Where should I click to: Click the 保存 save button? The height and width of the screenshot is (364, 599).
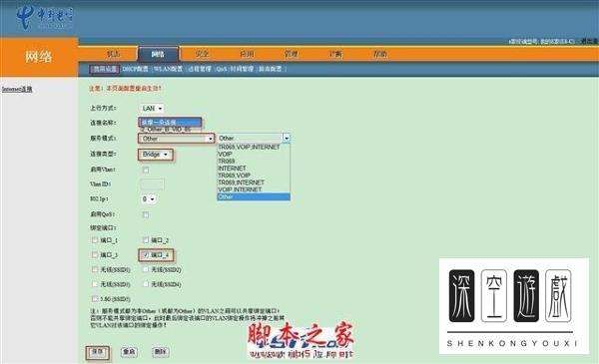[98, 352]
